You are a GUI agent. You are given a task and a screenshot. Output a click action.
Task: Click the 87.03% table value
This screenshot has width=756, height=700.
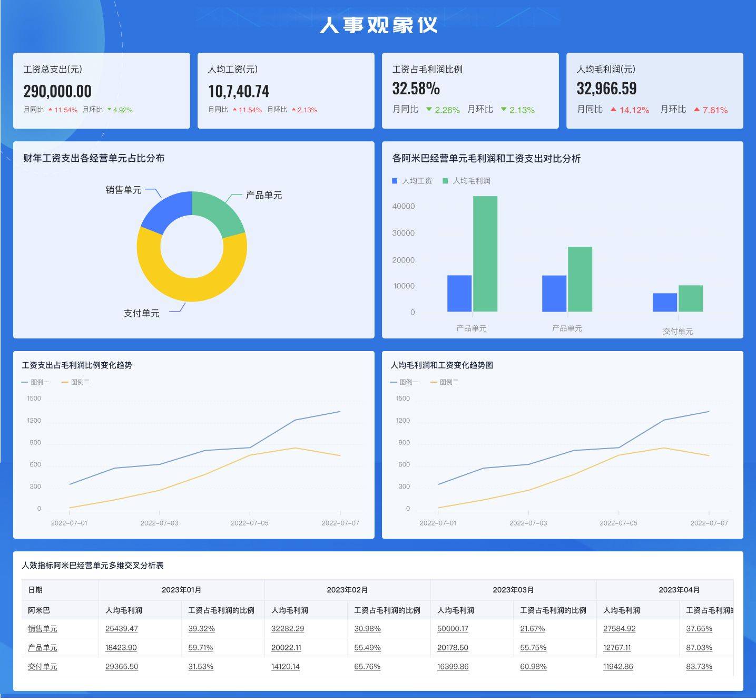[699, 648]
